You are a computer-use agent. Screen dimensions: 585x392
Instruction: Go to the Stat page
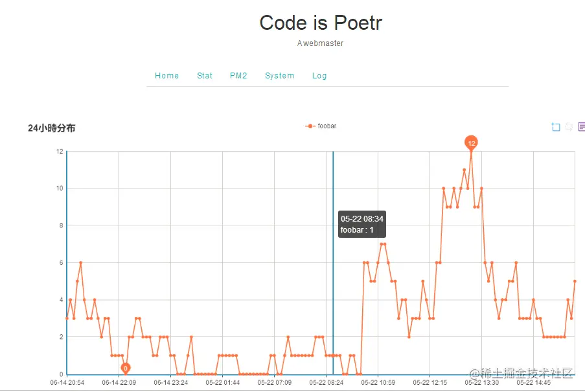pyautogui.click(x=205, y=76)
